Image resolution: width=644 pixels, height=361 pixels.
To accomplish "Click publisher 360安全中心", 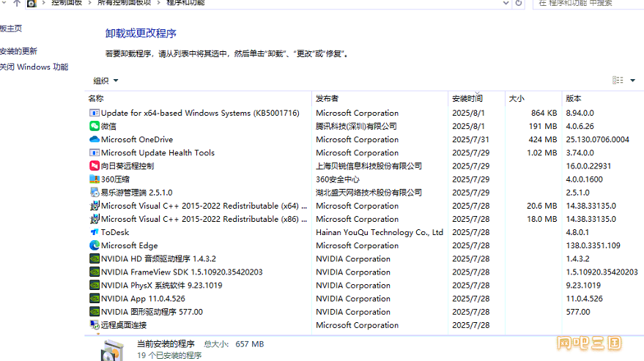I will [338, 179].
